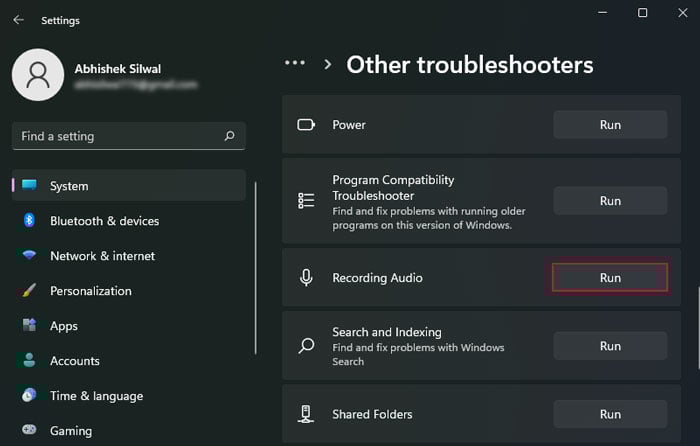Maximize the Settings window

642,13
